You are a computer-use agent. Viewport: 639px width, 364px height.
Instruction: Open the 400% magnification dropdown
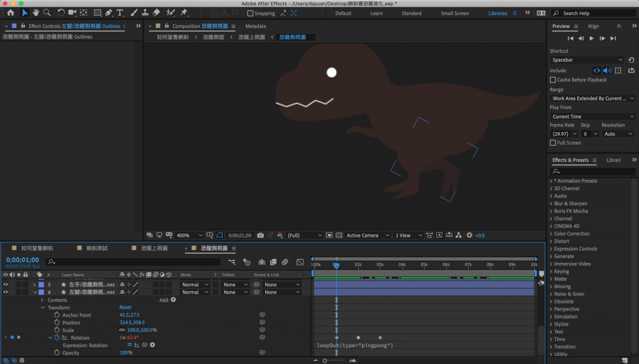click(189, 236)
